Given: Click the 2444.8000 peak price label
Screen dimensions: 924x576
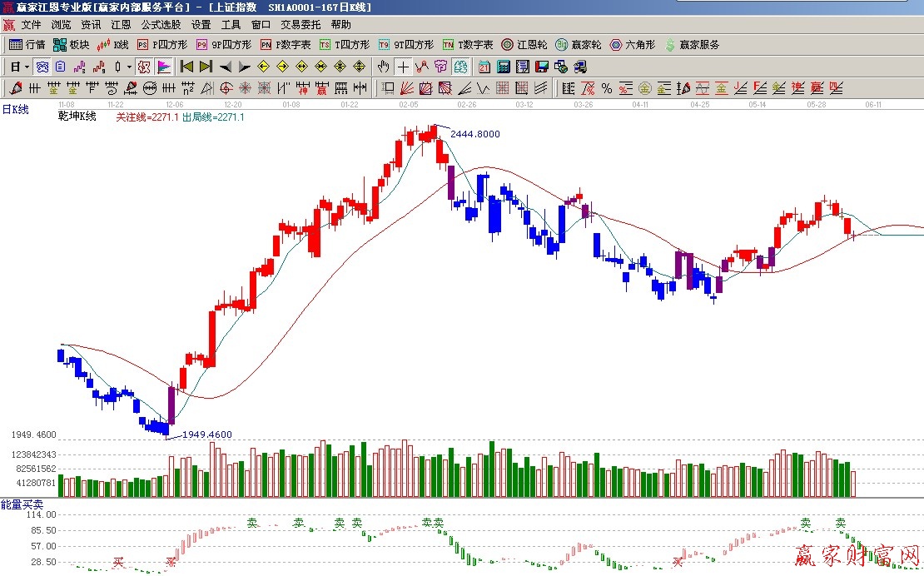Looking at the screenshot, I should [475, 134].
